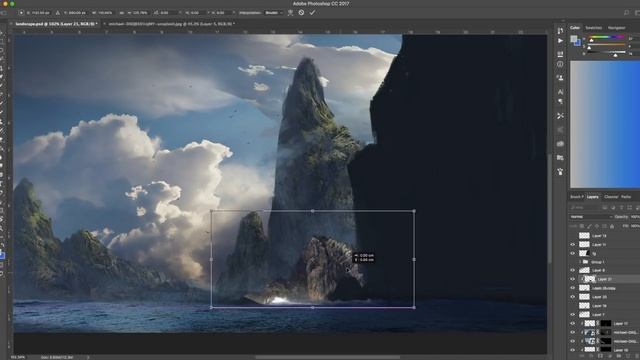Toggle relative positioning triangle icon
The image size is (640, 360).
point(58,13)
